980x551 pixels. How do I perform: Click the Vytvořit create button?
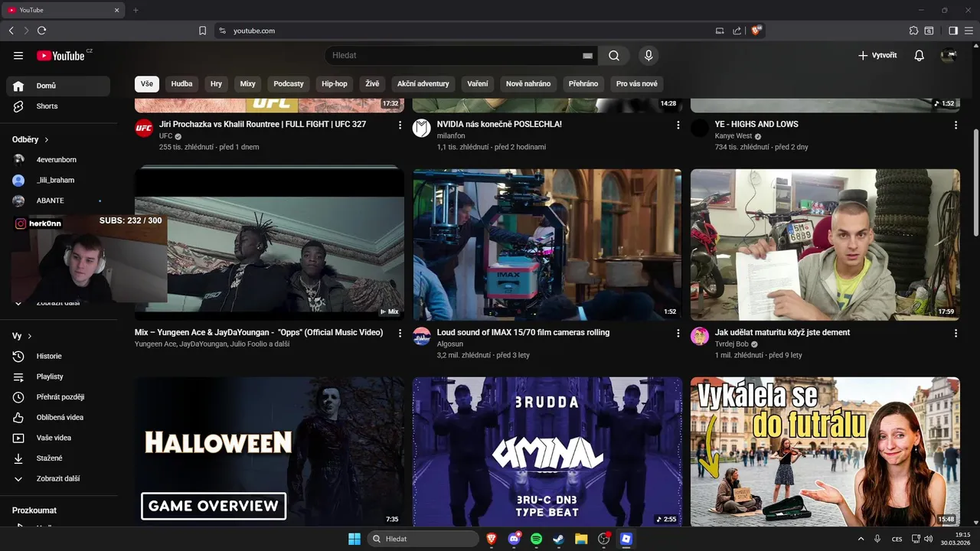[x=877, y=55]
